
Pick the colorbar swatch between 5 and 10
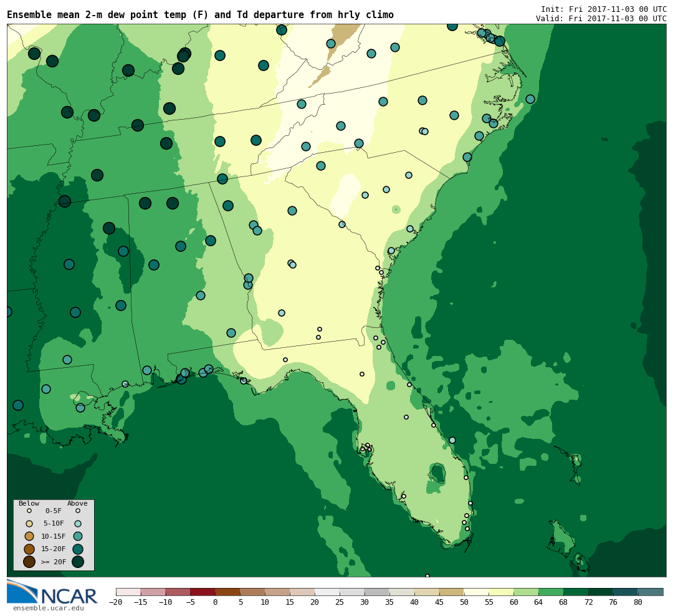pyautogui.click(x=253, y=592)
